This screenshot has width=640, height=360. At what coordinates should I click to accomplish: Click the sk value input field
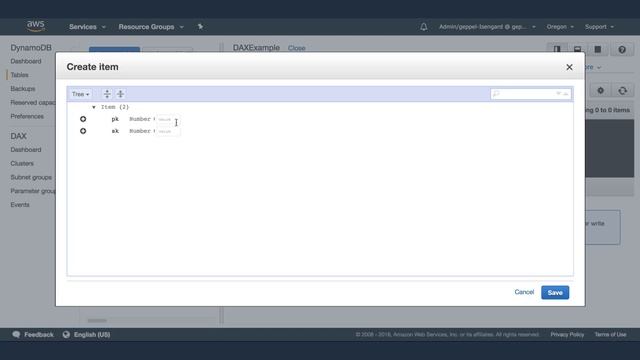[x=168, y=131]
